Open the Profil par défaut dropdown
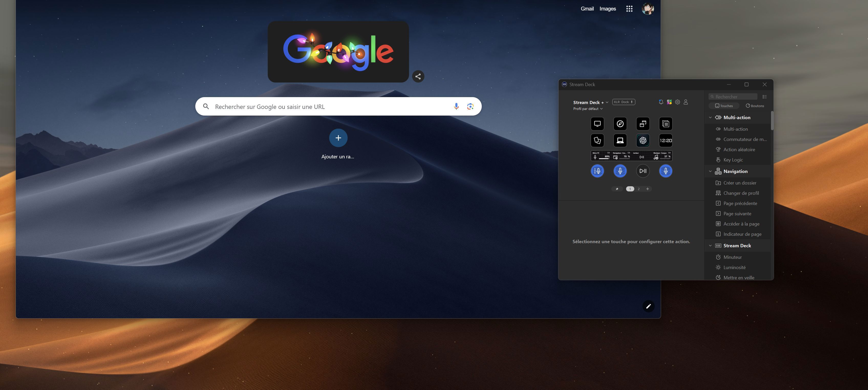The image size is (868, 390). point(588,109)
